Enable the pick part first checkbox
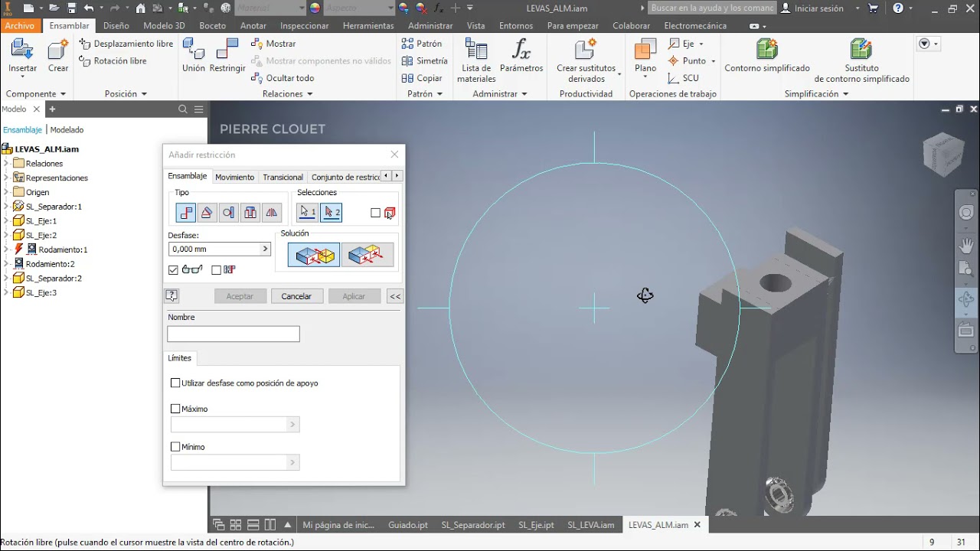Screen dimensions: 980x551 coord(375,213)
